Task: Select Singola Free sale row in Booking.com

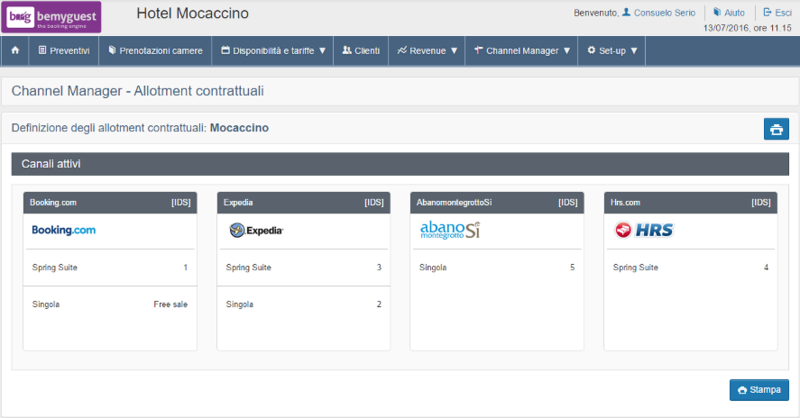Action: point(108,304)
